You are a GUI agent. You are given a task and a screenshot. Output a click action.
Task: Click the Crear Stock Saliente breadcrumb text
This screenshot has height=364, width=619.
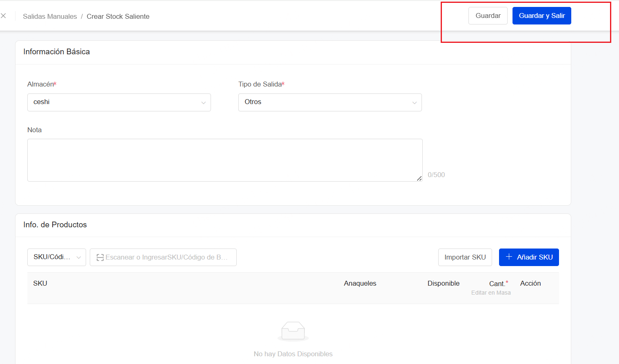[x=118, y=16]
